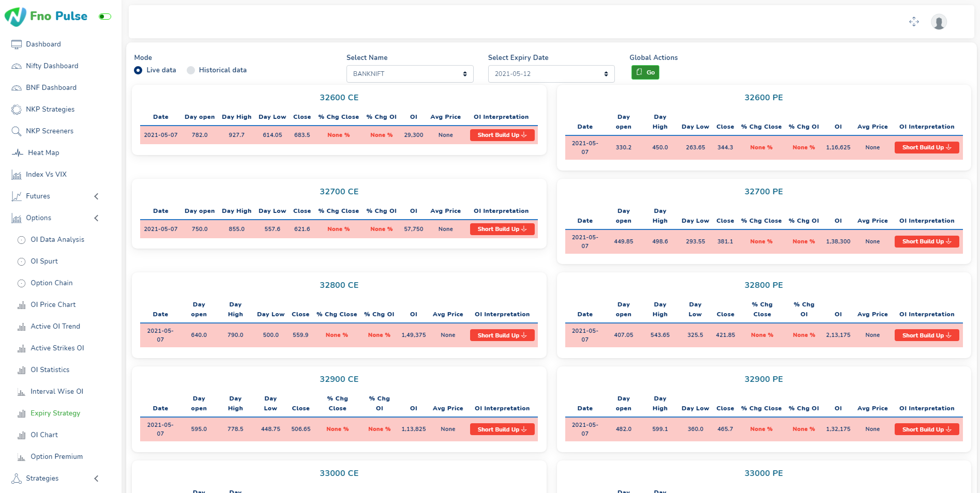Click Short Build Up in 32900 PE

click(927, 429)
